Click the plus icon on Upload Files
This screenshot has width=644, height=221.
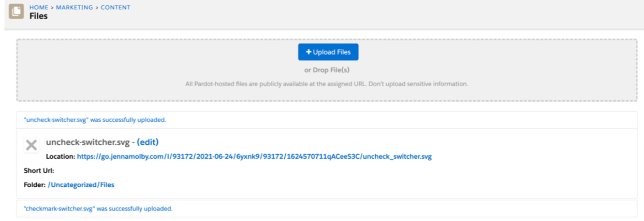(x=309, y=52)
